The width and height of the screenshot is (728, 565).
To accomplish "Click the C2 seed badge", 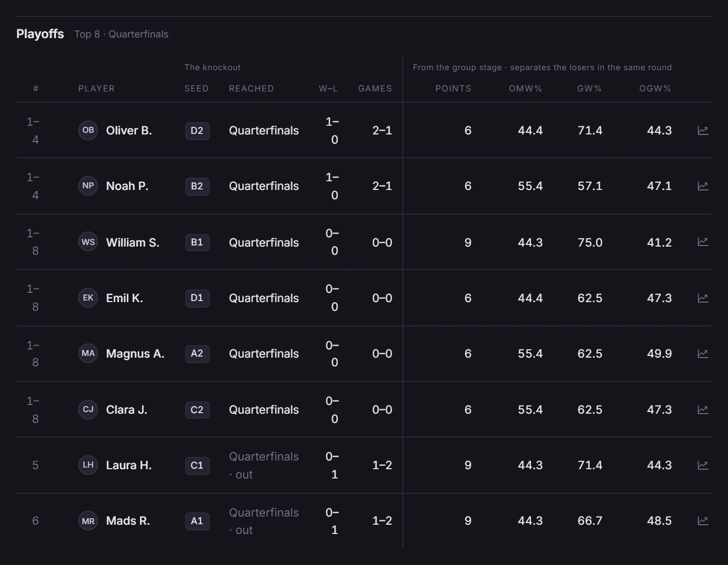I will [x=197, y=409].
